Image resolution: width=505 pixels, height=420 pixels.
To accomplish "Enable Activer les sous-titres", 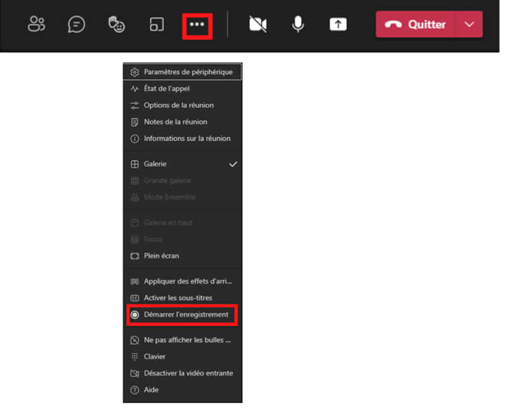I will pyautogui.click(x=182, y=298).
